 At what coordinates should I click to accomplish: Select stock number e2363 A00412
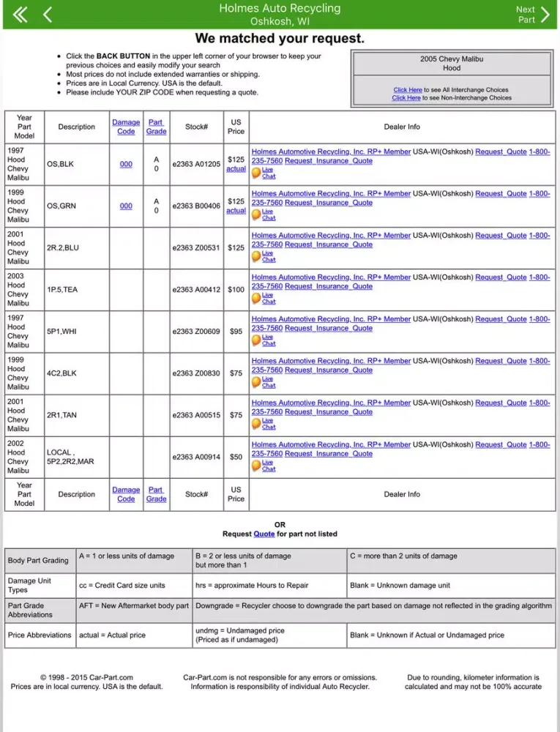pyautogui.click(x=196, y=289)
